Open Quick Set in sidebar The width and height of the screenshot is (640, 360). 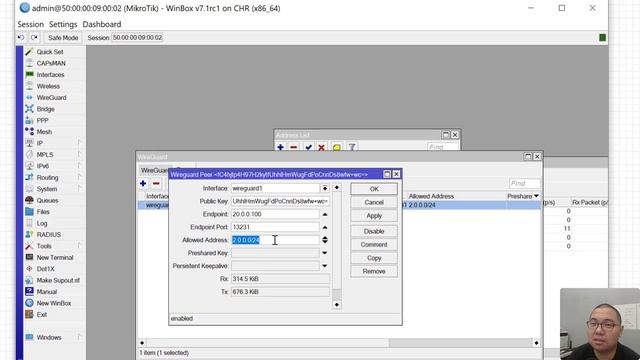point(50,52)
